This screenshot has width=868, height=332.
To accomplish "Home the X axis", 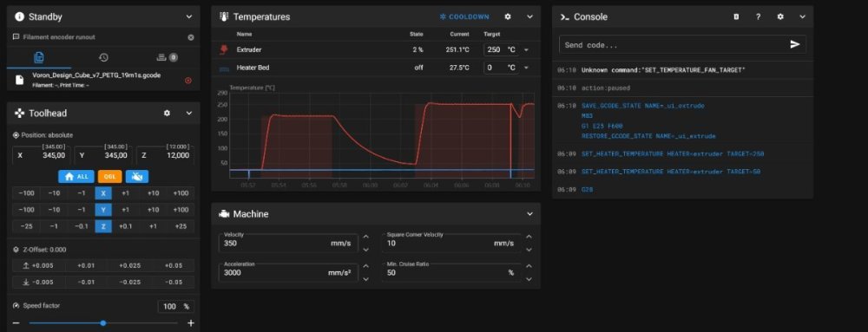I will coord(103,193).
